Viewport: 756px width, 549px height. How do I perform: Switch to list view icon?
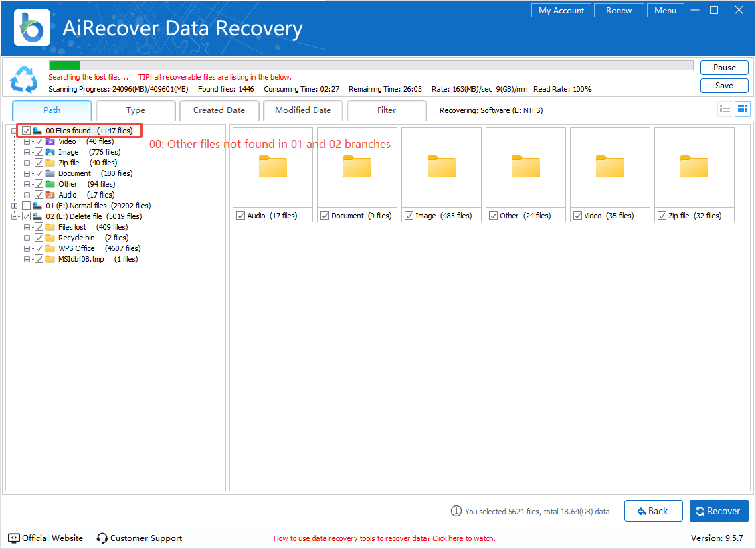point(725,109)
